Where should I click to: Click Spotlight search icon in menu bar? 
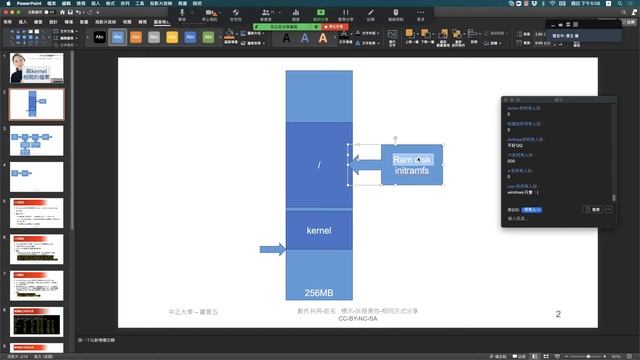tap(620, 3)
